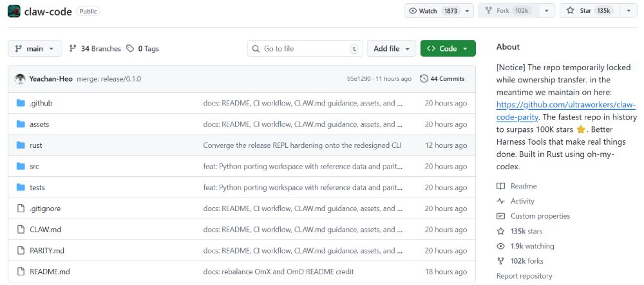Image resolution: width=644 pixels, height=285 pixels.
Task: Click the Activity pulse icon
Action: (x=500, y=201)
